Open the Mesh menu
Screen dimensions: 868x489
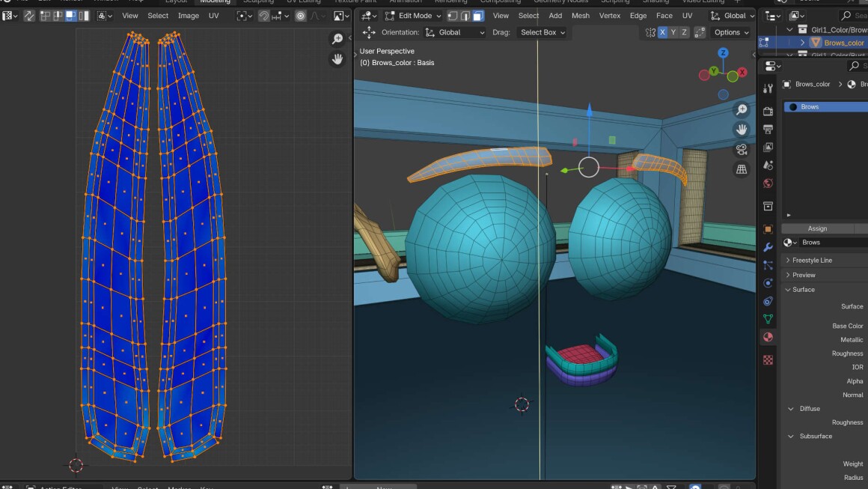[x=580, y=16]
